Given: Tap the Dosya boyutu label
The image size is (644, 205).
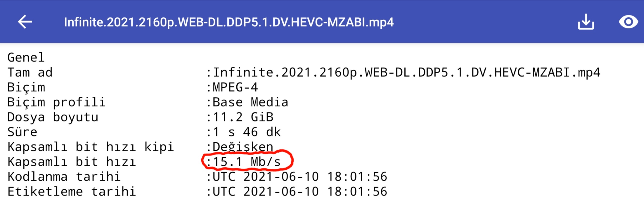Looking at the screenshot, I should coord(53,117).
